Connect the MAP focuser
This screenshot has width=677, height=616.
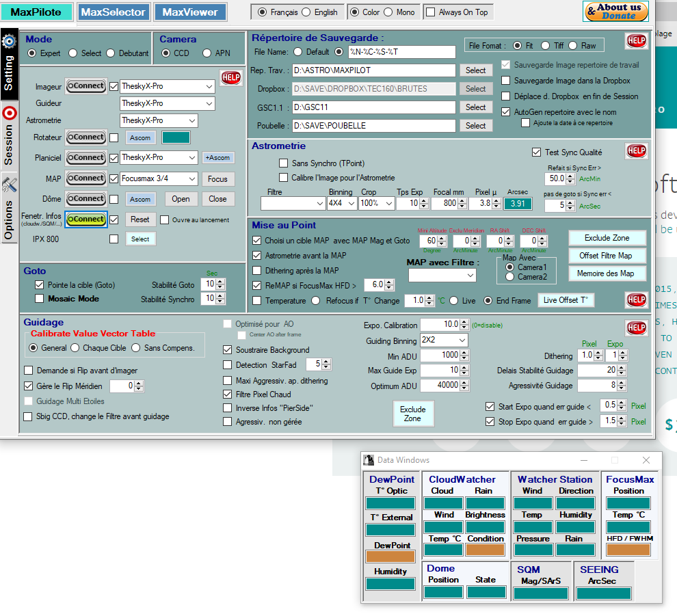[86, 178]
